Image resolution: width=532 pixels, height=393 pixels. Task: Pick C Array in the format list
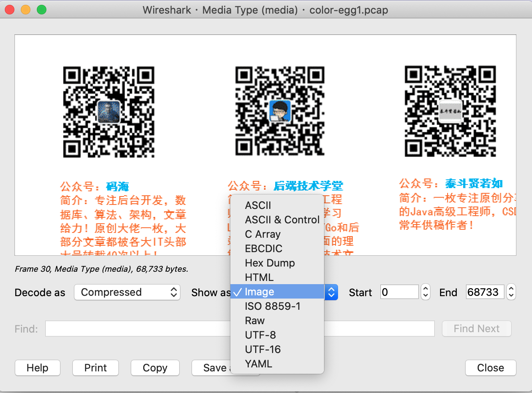(x=262, y=234)
